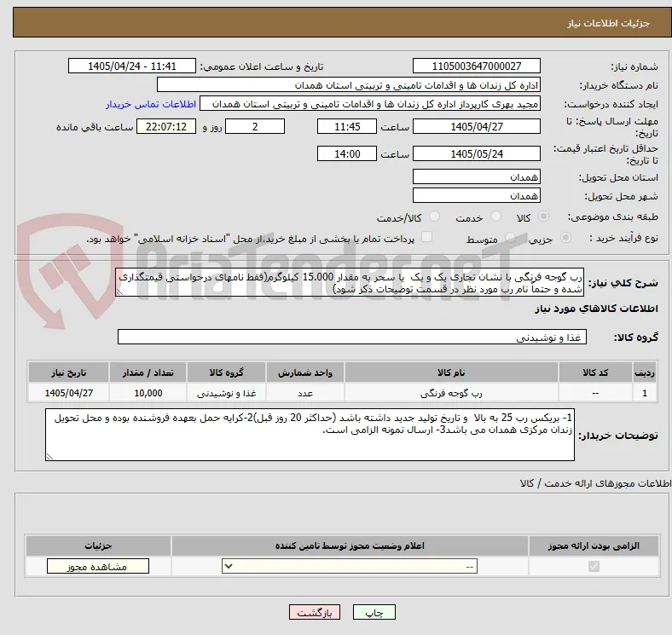Click the price validity date 1405/05/24 field
Screen dimensions: 672x635
click(x=477, y=153)
